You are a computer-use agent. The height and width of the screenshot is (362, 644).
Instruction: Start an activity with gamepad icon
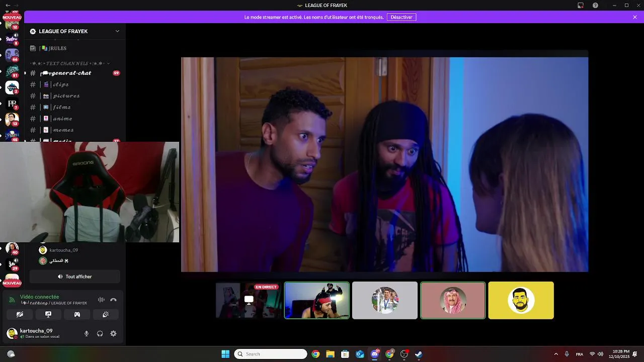click(x=77, y=314)
